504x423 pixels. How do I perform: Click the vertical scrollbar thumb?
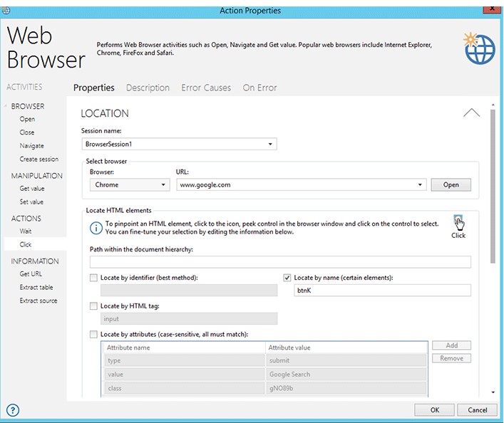[x=493, y=187]
